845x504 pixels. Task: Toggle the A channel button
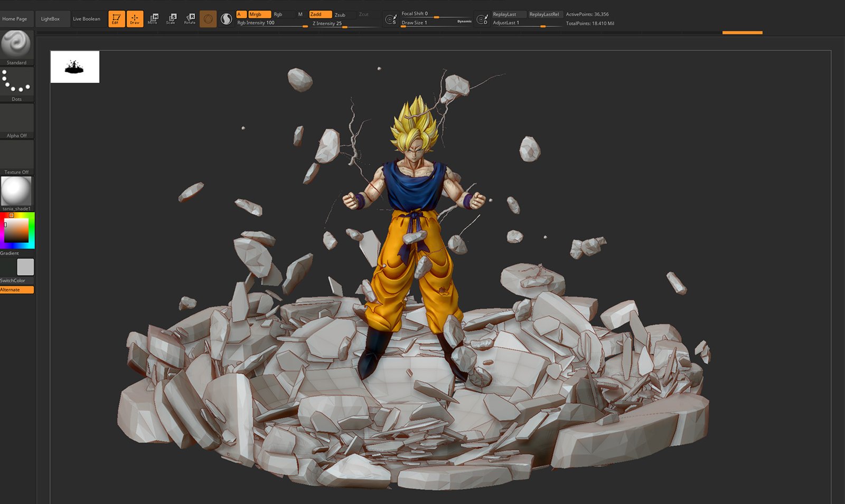tap(241, 14)
